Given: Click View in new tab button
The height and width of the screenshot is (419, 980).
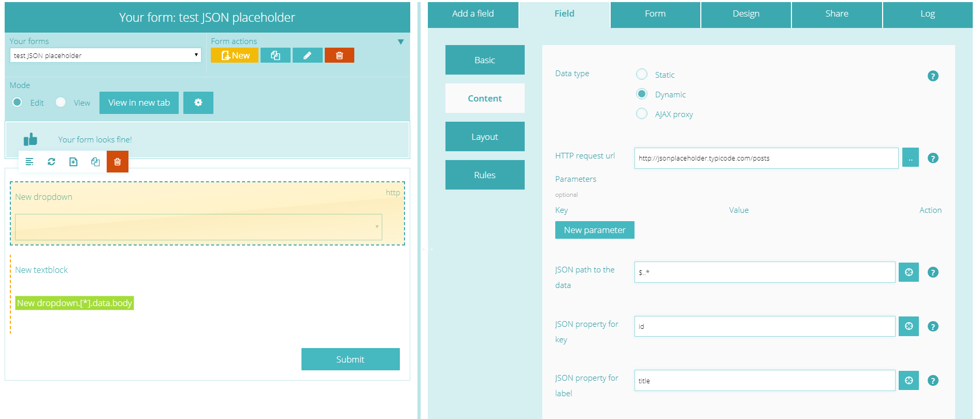Looking at the screenshot, I should [x=139, y=103].
